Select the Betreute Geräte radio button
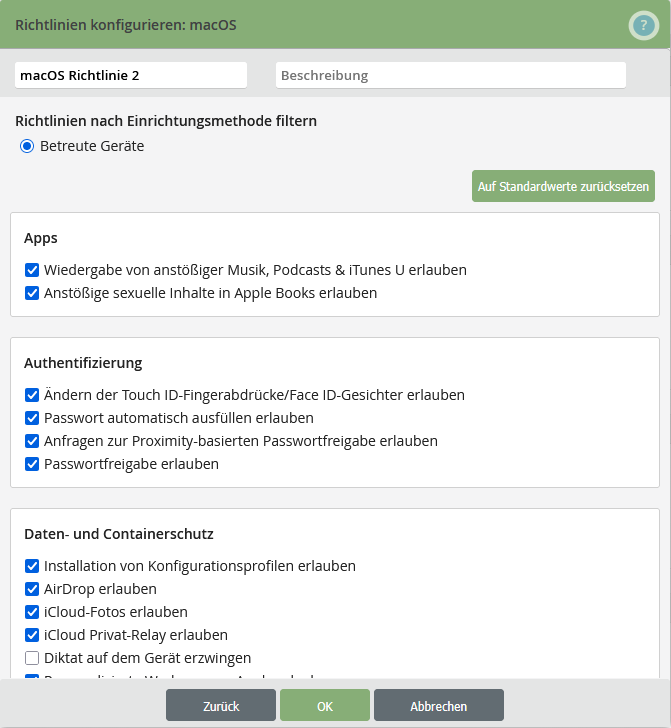The width and height of the screenshot is (671, 728). pyautogui.click(x=27, y=146)
